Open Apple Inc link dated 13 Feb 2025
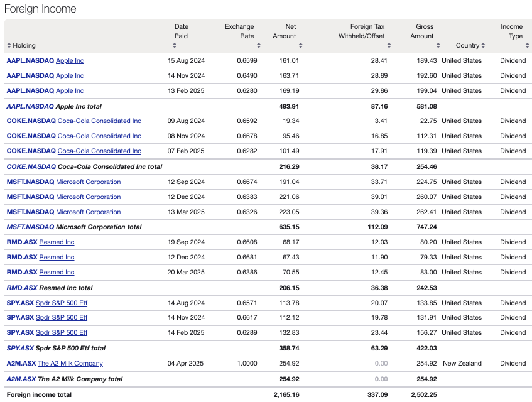 click(x=70, y=90)
